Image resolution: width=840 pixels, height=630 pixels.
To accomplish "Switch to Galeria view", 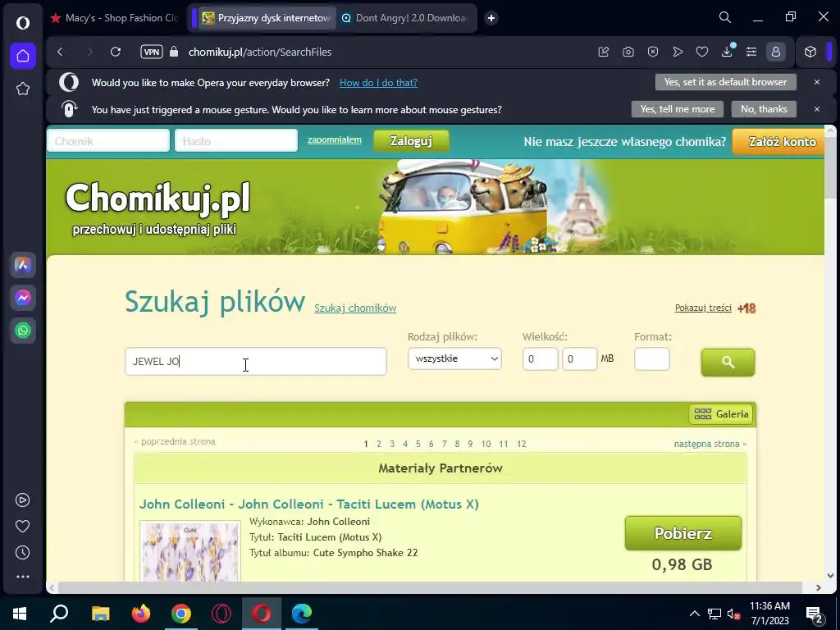I will point(721,414).
